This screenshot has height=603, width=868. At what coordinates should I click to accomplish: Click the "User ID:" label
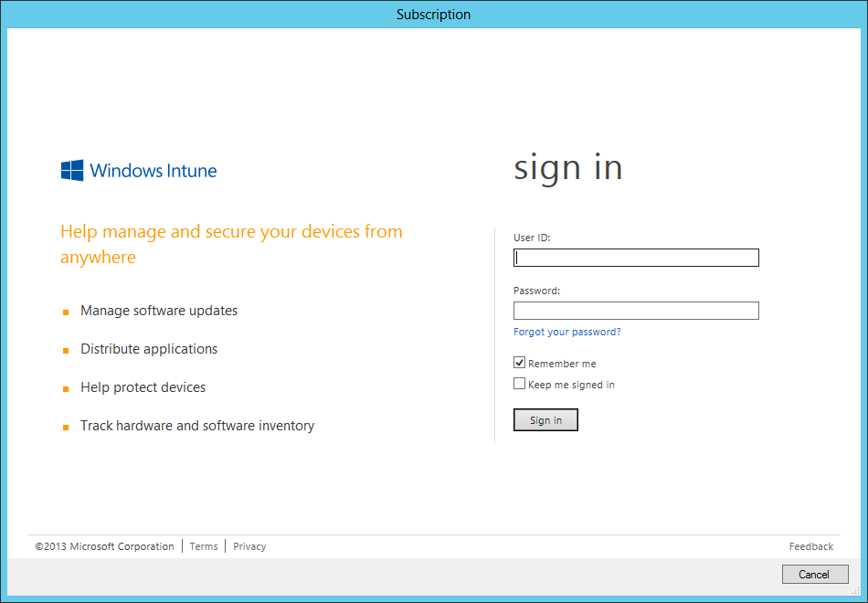click(x=532, y=238)
